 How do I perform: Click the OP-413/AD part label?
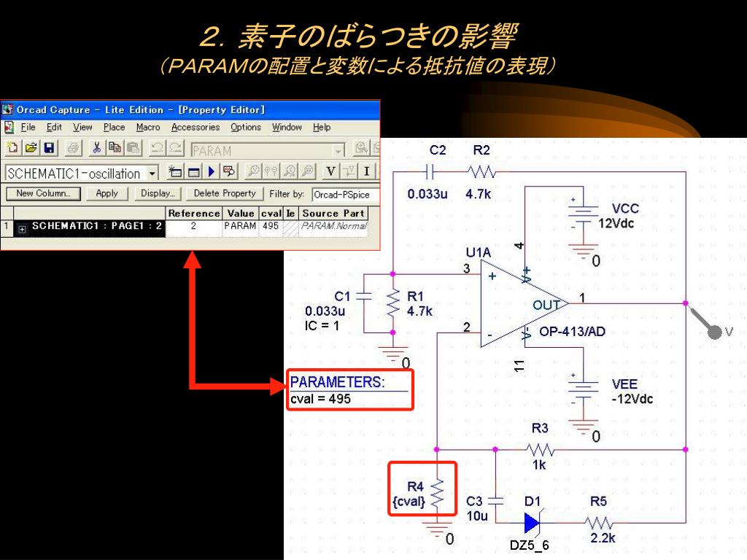(x=572, y=332)
